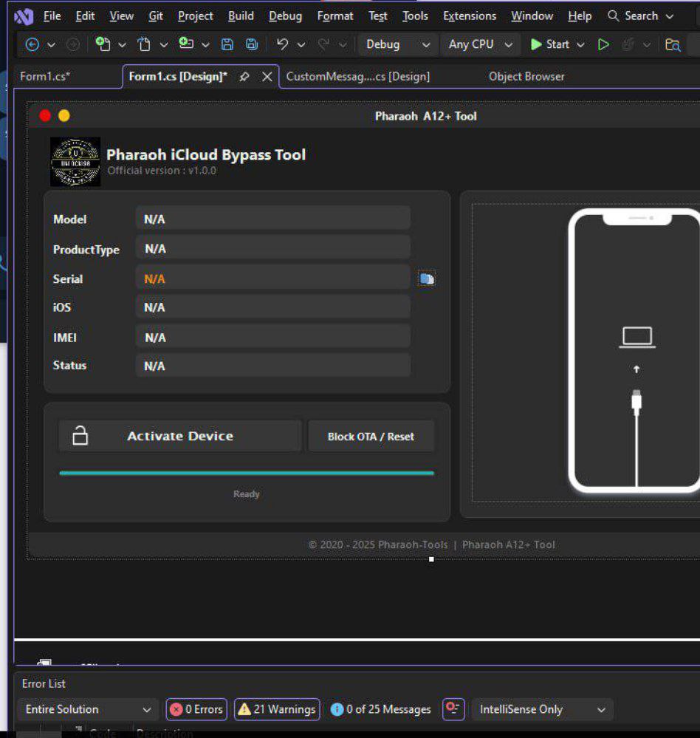Select the copyright Pharaoh-Tools footer label
Image resolution: width=700 pixels, height=738 pixels.
click(x=431, y=545)
